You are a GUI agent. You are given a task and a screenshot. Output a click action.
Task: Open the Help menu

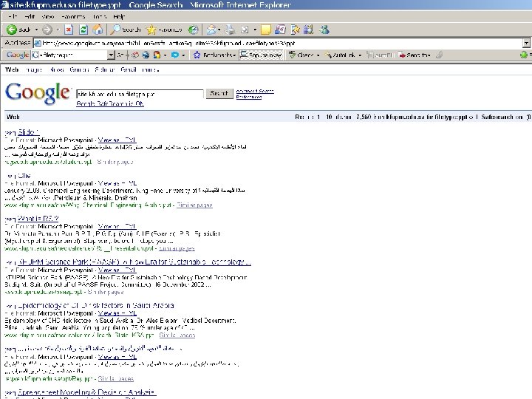coord(119,16)
